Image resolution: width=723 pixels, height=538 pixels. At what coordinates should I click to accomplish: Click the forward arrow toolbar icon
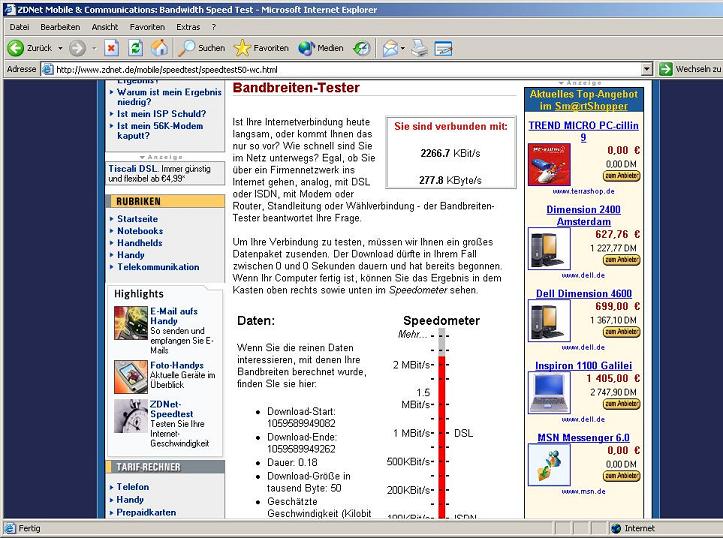click(77, 48)
